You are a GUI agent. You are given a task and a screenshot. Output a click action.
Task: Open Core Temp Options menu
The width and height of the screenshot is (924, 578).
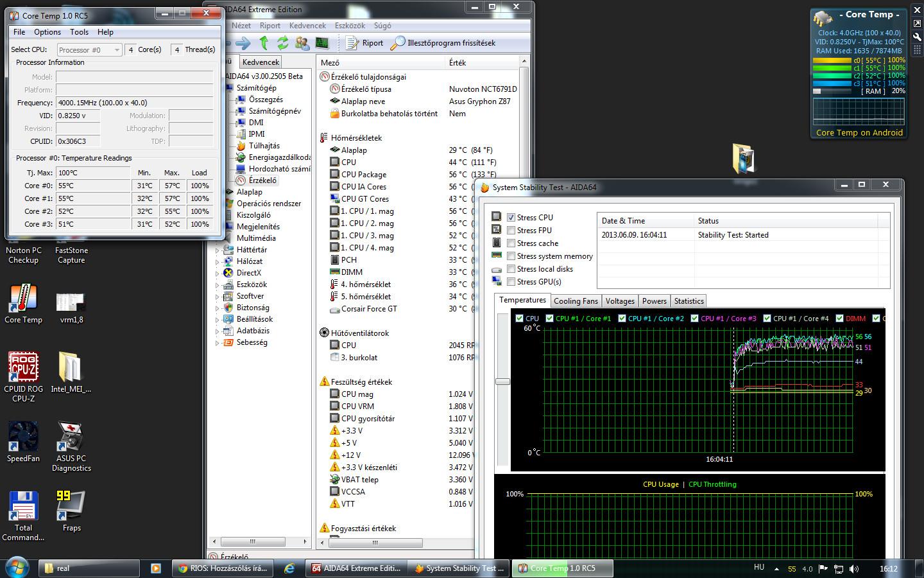47,31
